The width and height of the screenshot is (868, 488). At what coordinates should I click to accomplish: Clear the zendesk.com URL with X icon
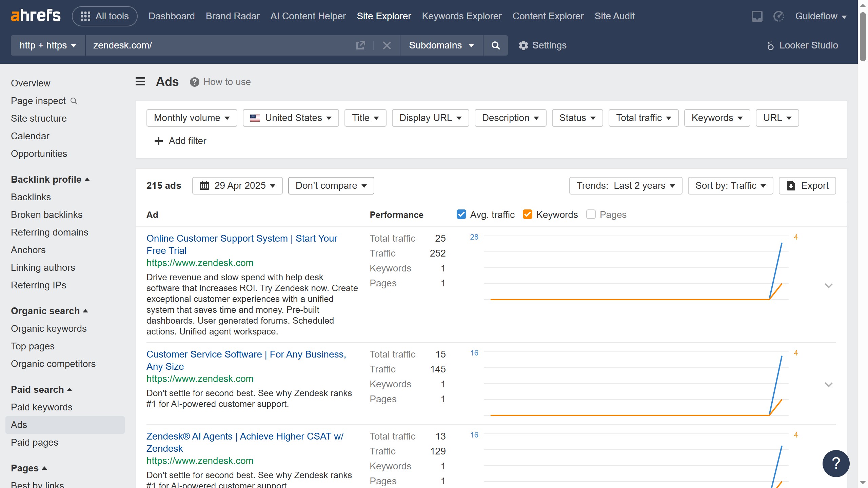coord(387,45)
